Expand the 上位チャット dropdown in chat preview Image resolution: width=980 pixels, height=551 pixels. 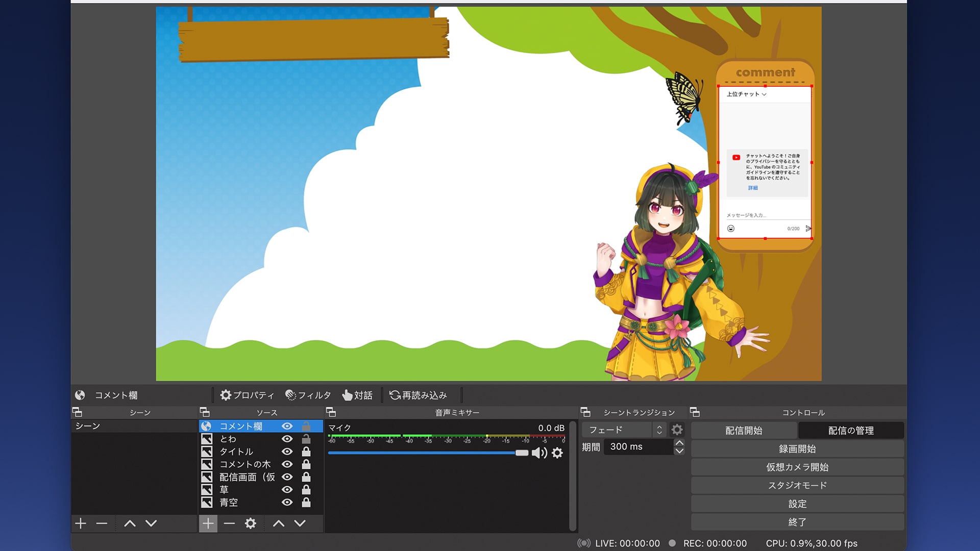[x=746, y=94]
